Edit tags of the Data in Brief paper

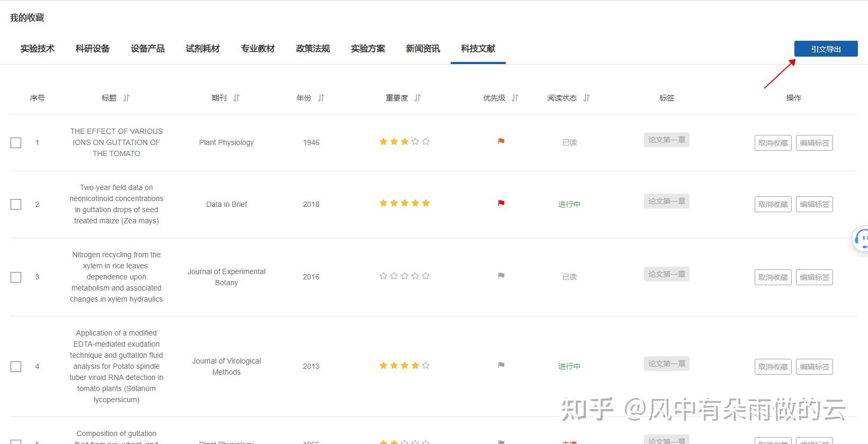tap(815, 204)
